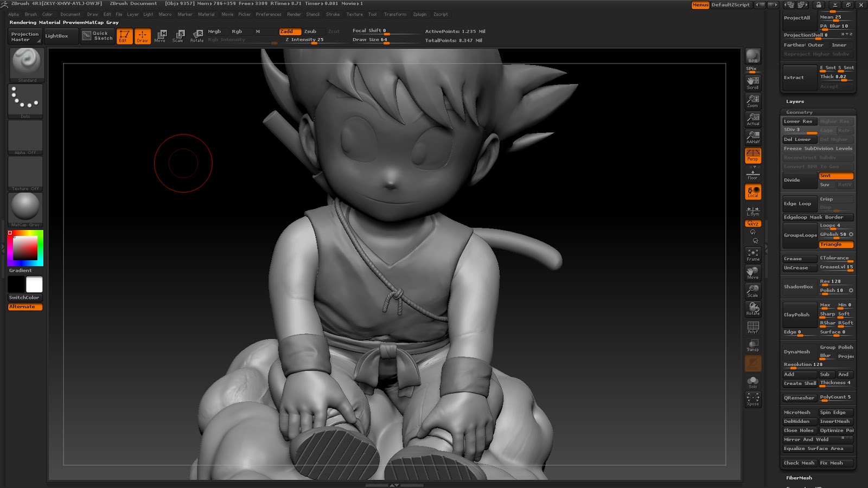
Task: Toggle Smt option next to Divide
Action: coord(836,176)
